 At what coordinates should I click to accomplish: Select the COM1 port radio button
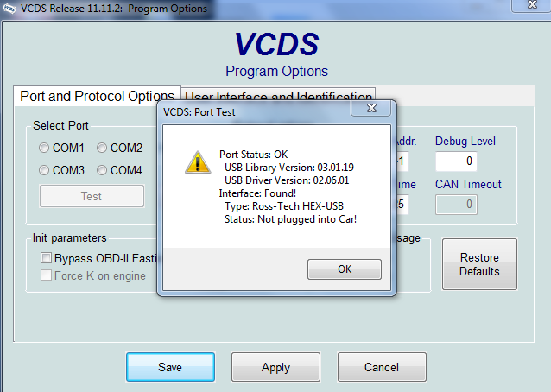pos(44,149)
